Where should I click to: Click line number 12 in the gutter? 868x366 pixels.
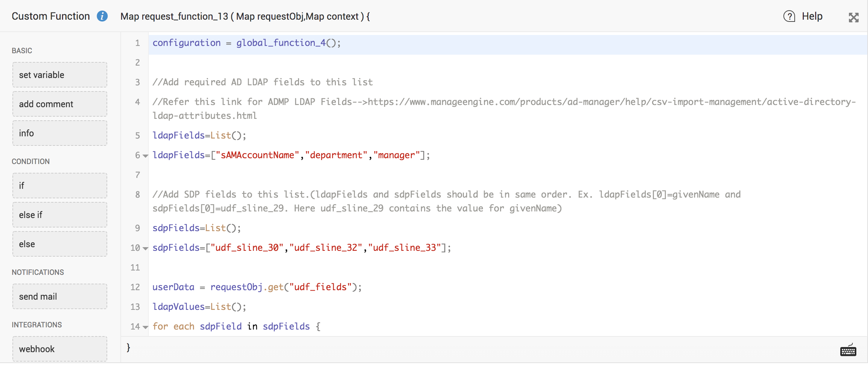(x=135, y=287)
